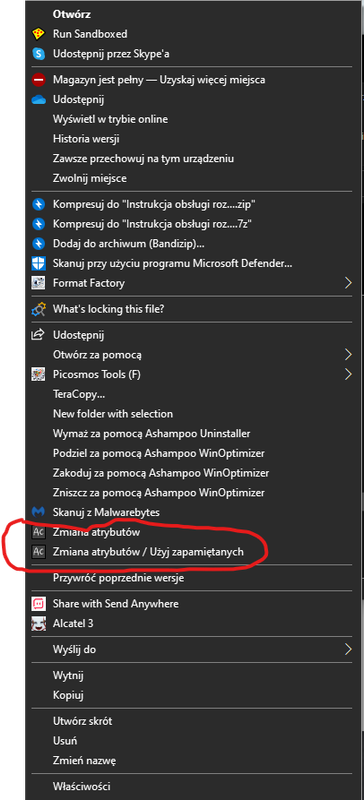Click the OneDrive cloud icon beside Udostępnij
Viewport: 364px width, 800px height.
[39, 100]
